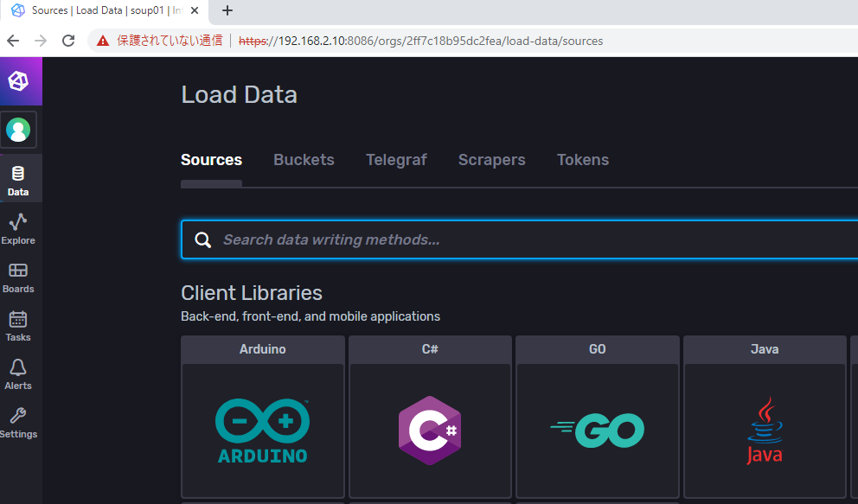Select the C# client library card

coord(430,417)
